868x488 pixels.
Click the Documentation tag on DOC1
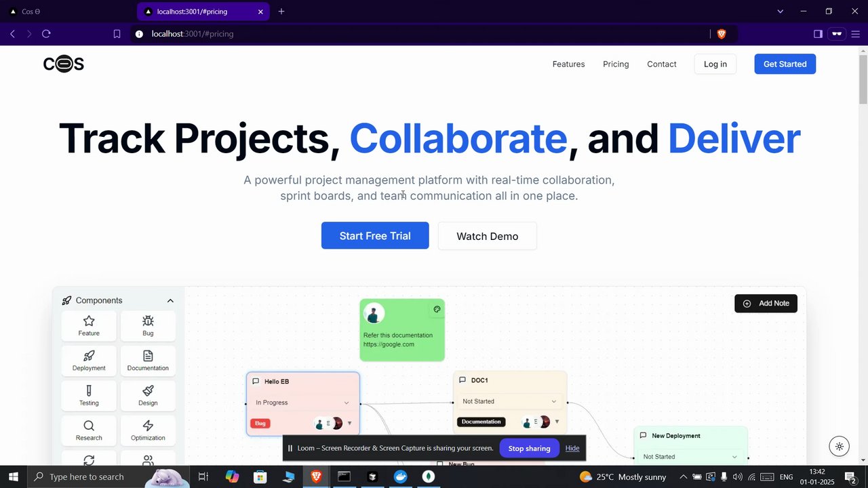(481, 422)
